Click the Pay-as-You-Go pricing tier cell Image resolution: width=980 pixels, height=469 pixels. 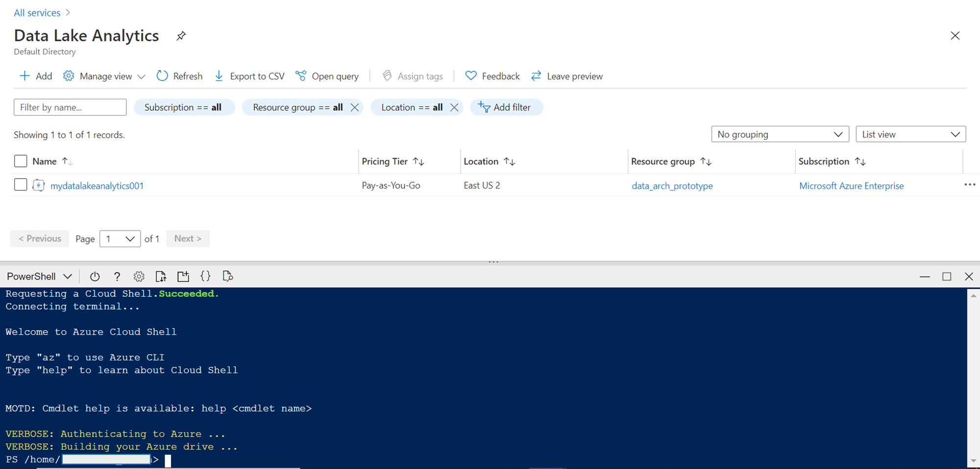391,186
